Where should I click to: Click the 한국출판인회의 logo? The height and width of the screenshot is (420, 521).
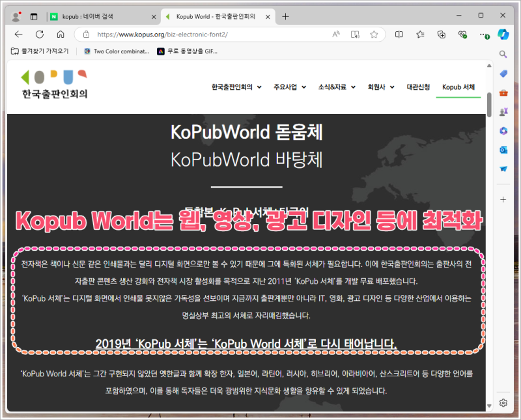point(55,85)
